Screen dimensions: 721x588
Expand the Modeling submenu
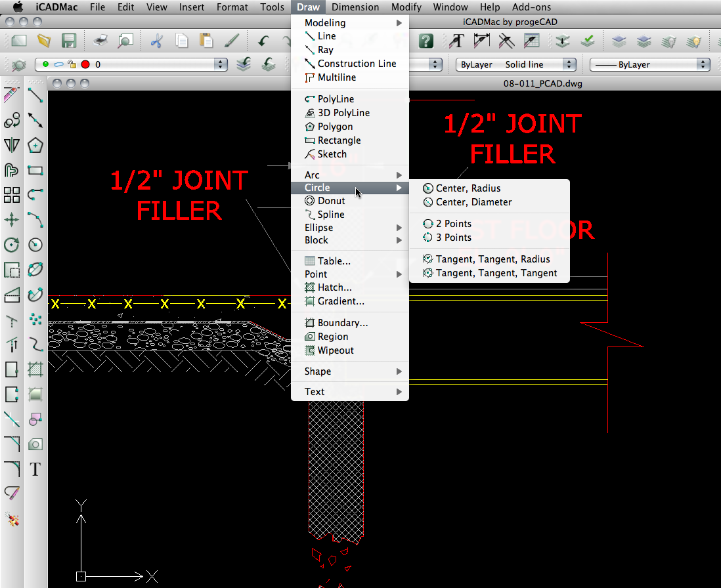(x=350, y=22)
